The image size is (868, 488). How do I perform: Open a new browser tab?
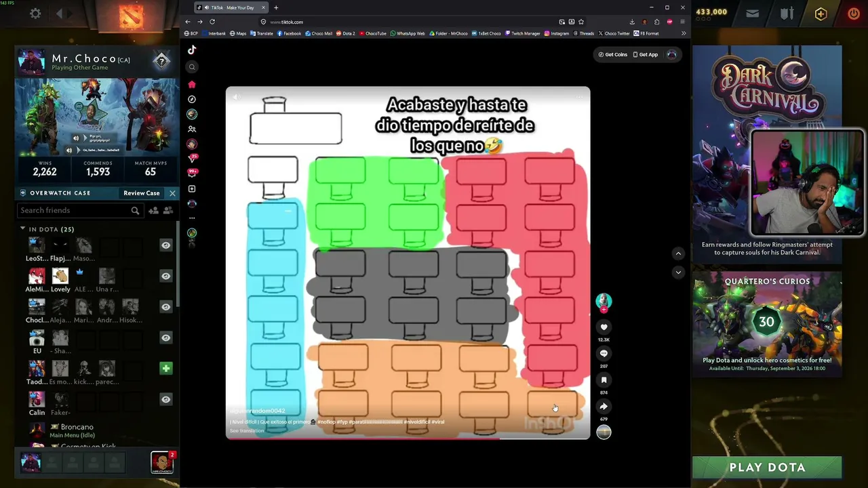pos(276,7)
